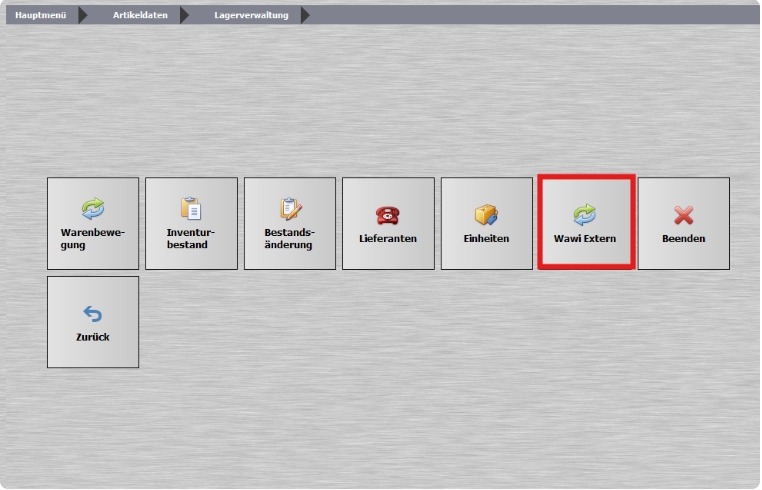Viewport: 762px width, 490px height.
Task: Click Beenden red X tile
Action: tap(684, 223)
